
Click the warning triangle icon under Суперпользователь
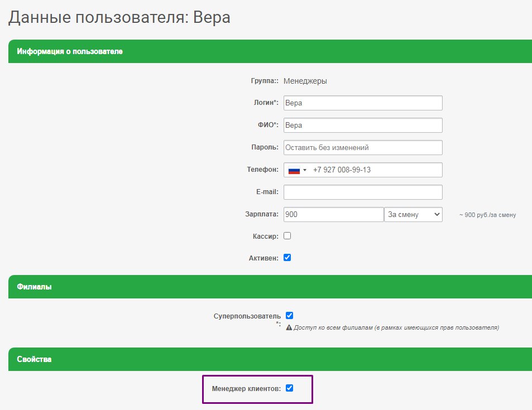[x=289, y=327]
